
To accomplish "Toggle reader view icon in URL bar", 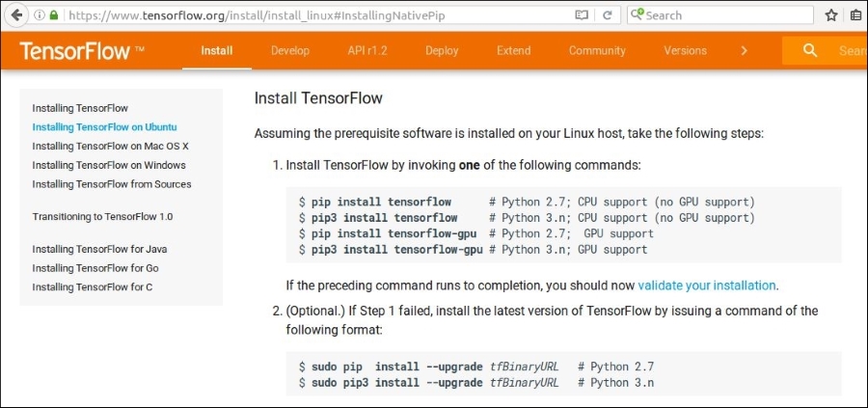I will pos(582,15).
